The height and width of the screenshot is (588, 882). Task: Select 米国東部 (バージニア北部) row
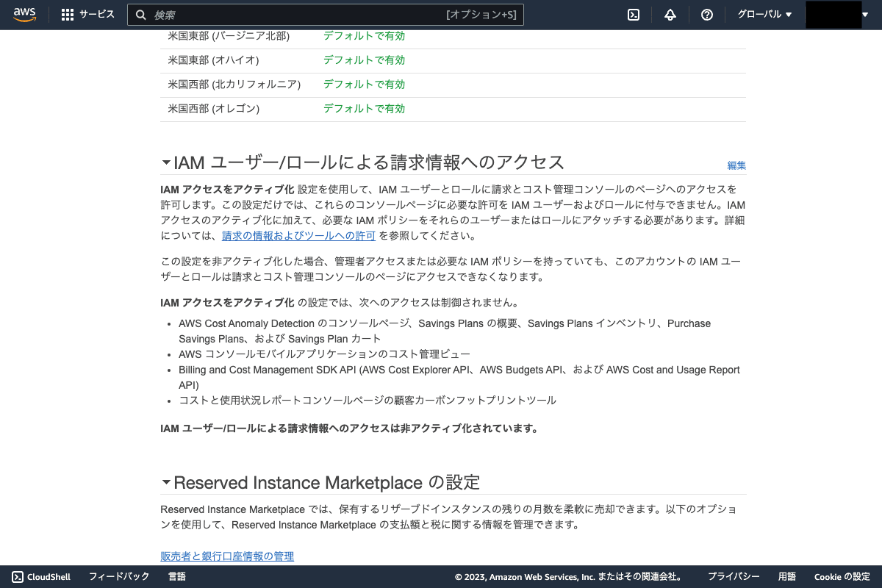tap(453, 36)
